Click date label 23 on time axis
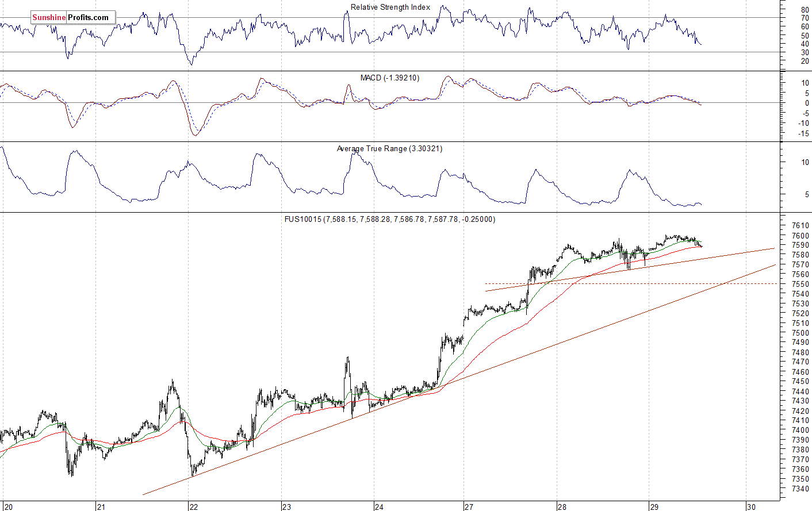 coord(286,506)
